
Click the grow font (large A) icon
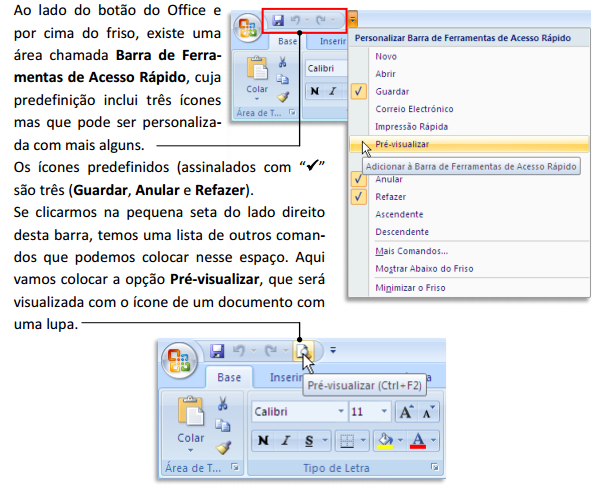point(404,411)
